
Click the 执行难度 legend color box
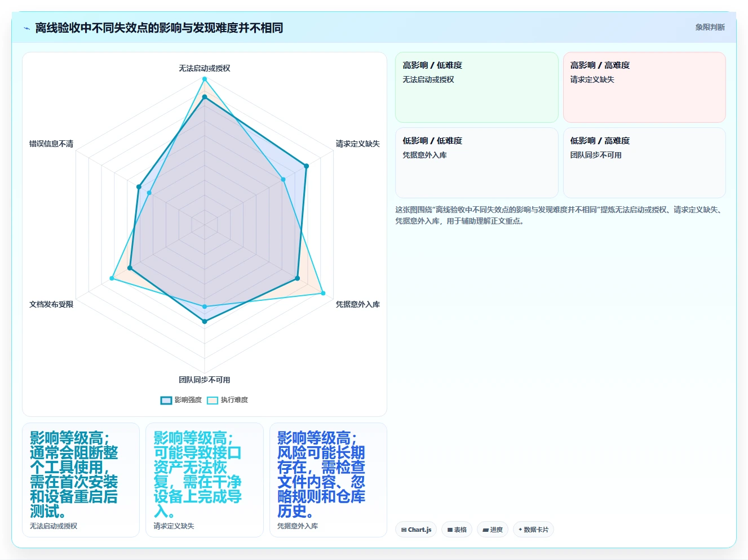213,401
